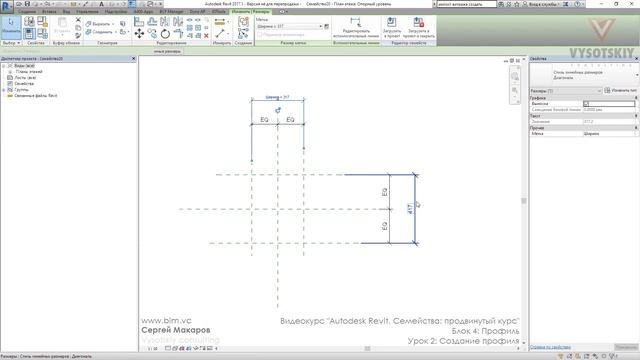Click the Move tool cross-arrows icon
640x360 pixels.
click(139, 33)
